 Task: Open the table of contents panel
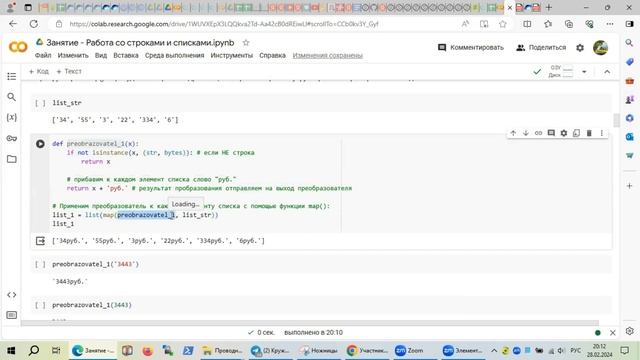coord(11,76)
